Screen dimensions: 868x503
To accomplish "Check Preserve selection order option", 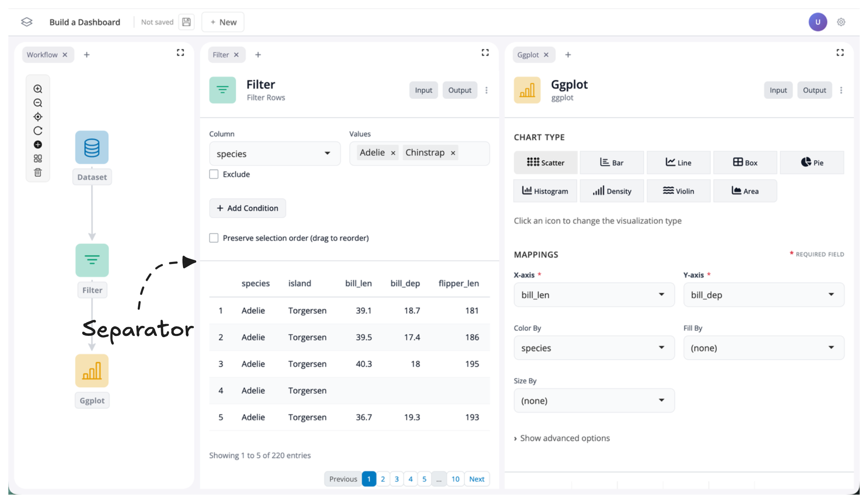I will 214,238.
